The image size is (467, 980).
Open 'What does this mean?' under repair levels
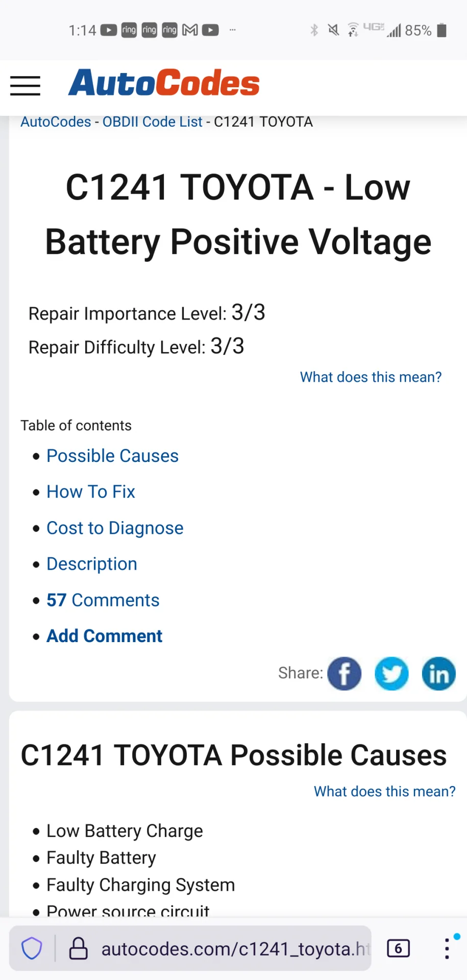tap(371, 377)
